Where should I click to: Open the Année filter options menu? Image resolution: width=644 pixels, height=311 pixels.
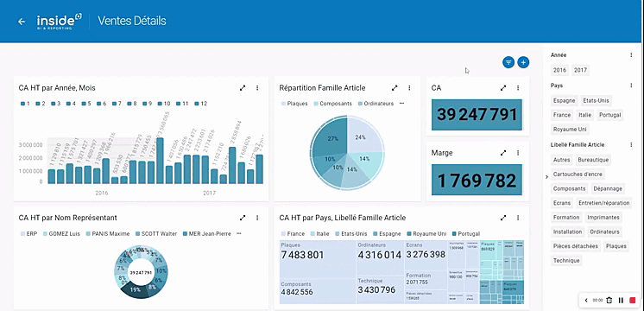pos(631,54)
